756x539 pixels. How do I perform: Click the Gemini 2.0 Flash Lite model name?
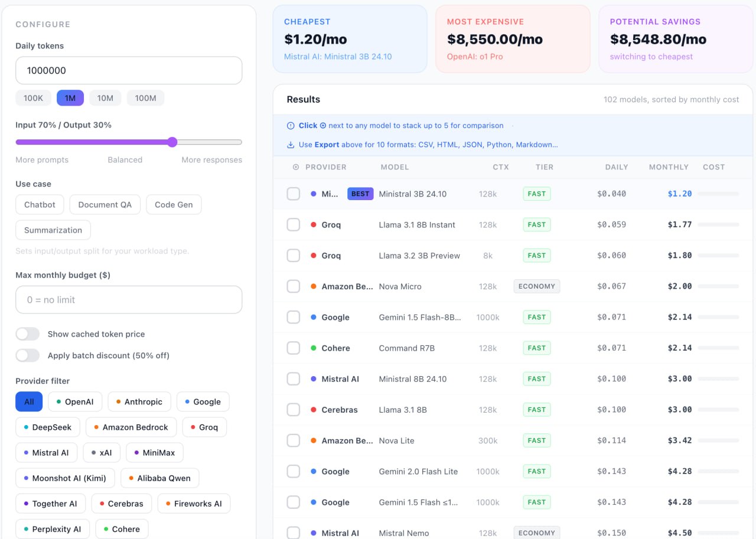click(x=418, y=471)
